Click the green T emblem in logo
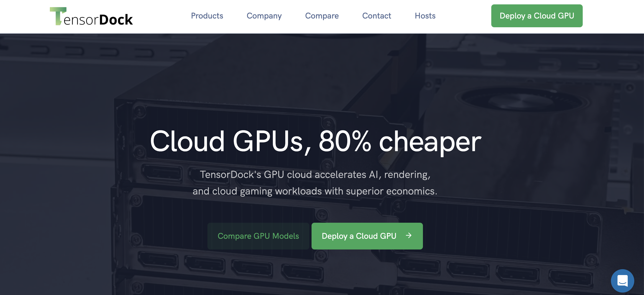Viewport: 644px width, 295px height. click(x=58, y=16)
